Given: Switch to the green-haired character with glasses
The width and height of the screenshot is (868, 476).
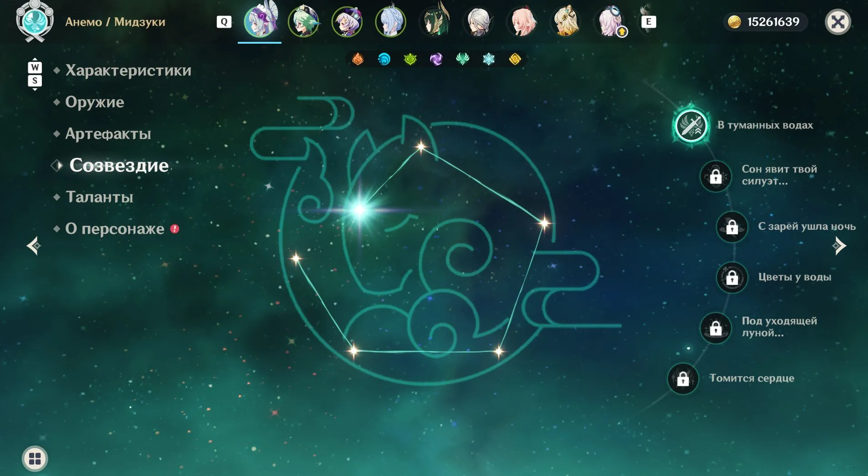Looking at the screenshot, I should tap(303, 21).
